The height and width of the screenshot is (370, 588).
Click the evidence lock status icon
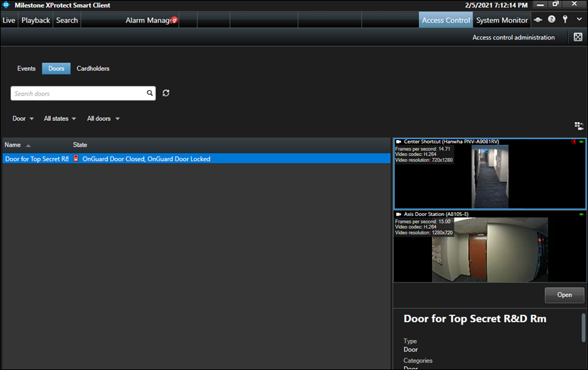point(538,20)
